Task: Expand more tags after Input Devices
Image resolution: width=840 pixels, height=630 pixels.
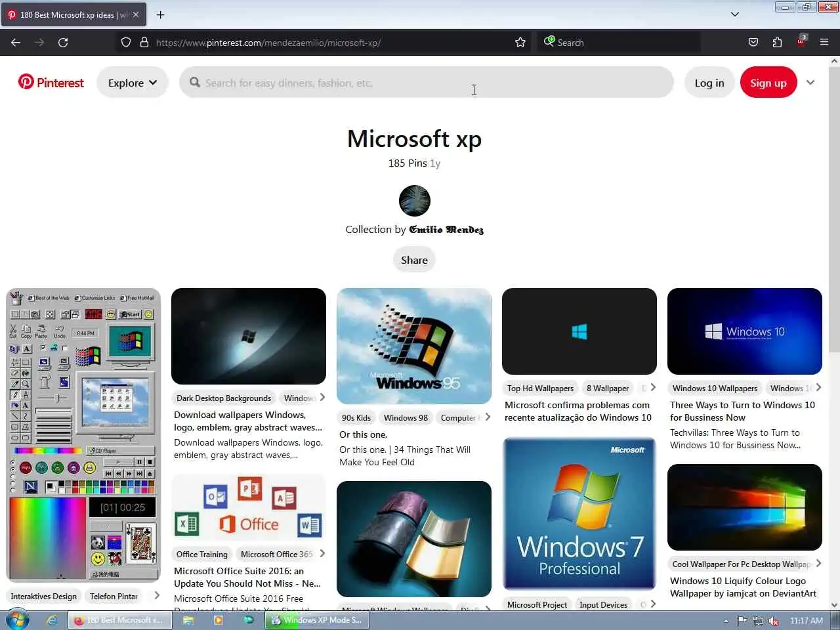Action: pos(653,604)
